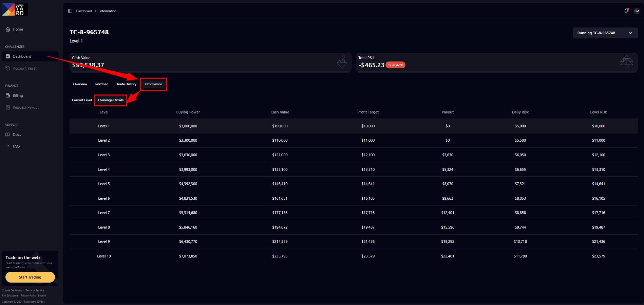
Task: Select the Level 5 table row
Action: tap(353, 184)
